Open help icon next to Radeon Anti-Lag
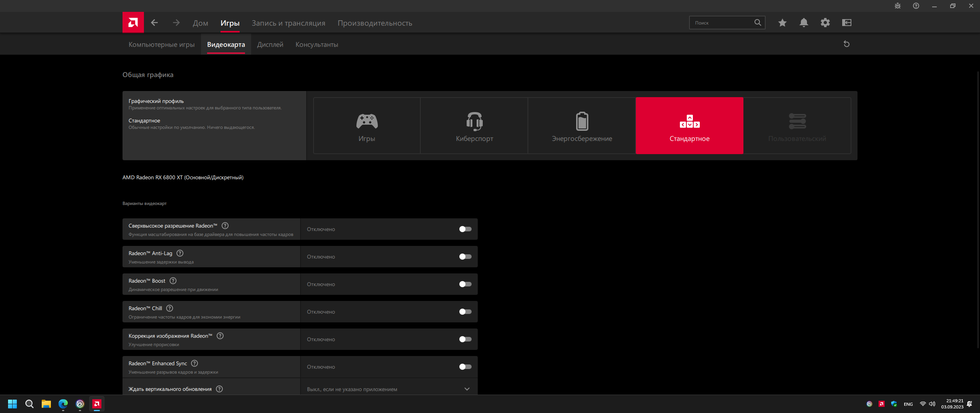The width and height of the screenshot is (980, 413). (180, 253)
